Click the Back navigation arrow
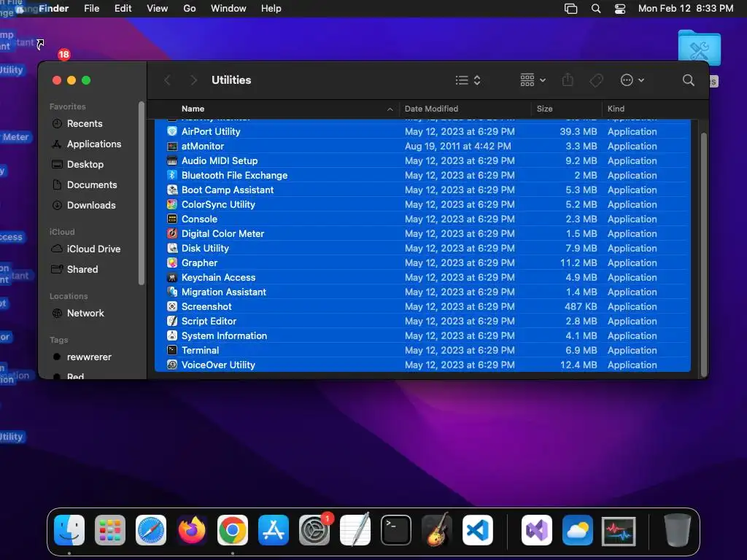Viewport: 747px width, 560px height. pos(167,80)
